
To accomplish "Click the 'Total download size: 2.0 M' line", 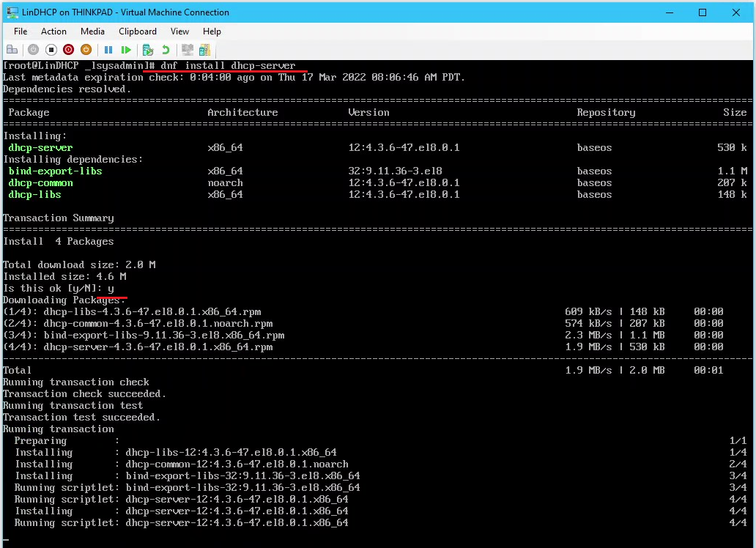I will point(80,264).
